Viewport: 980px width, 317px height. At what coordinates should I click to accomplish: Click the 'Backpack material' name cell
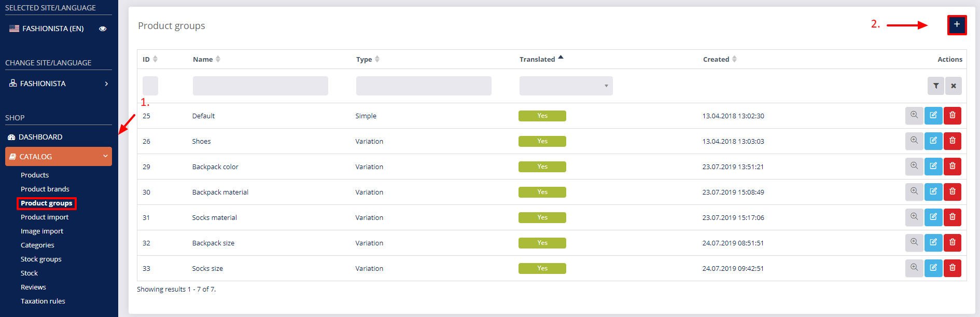click(x=220, y=192)
